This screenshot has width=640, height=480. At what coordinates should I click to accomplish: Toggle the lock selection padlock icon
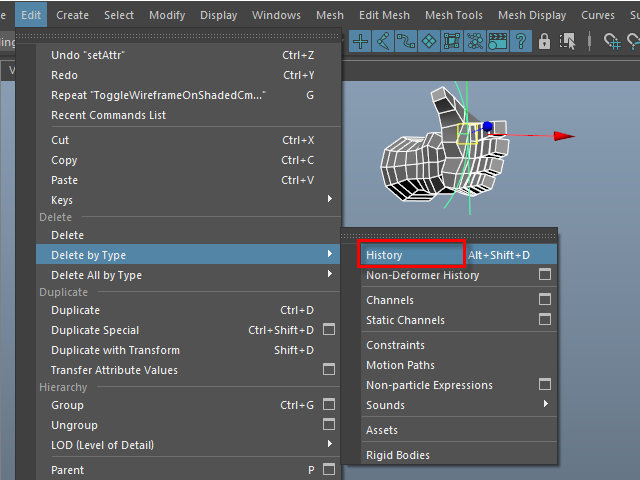pyautogui.click(x=545, y=41)
